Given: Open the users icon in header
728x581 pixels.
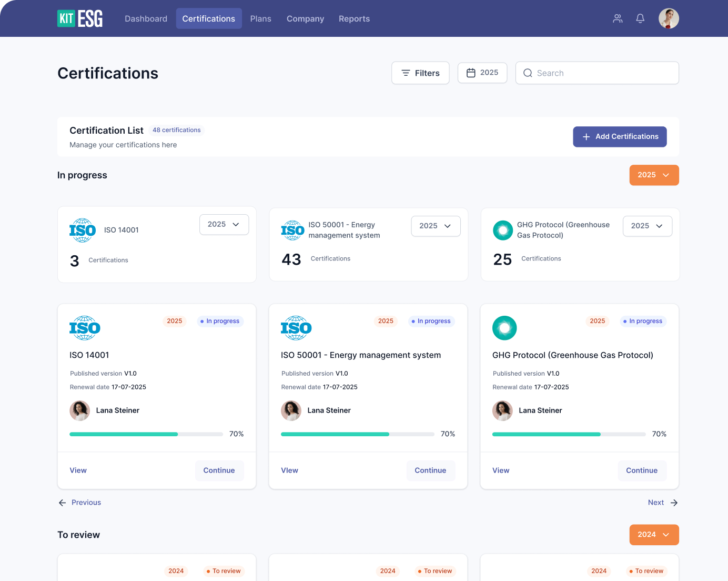Looking at the screenshot, I should point(618,18).
